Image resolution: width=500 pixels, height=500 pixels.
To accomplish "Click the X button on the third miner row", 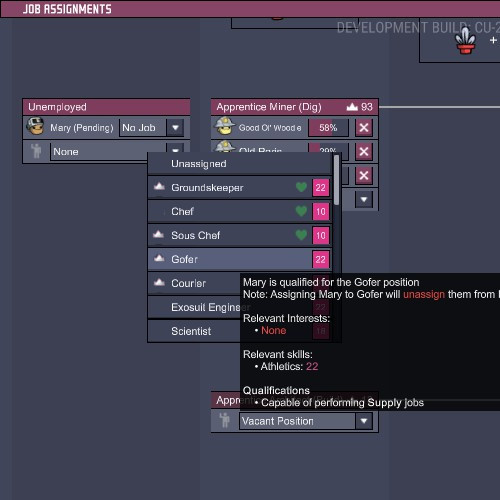I will (364, 175).
